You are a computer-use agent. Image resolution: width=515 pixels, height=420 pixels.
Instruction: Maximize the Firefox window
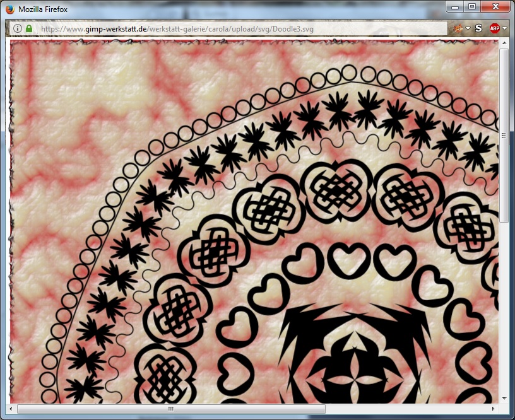click(472, 6)
